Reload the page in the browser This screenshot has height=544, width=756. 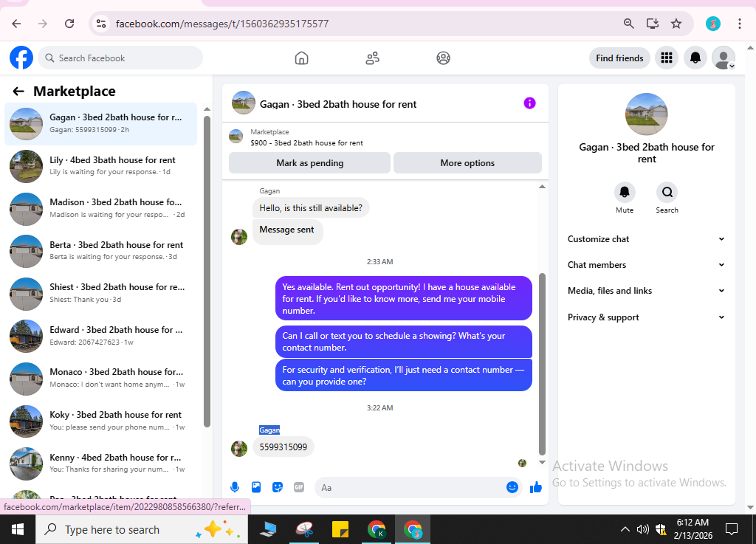[x=69, y=24]
